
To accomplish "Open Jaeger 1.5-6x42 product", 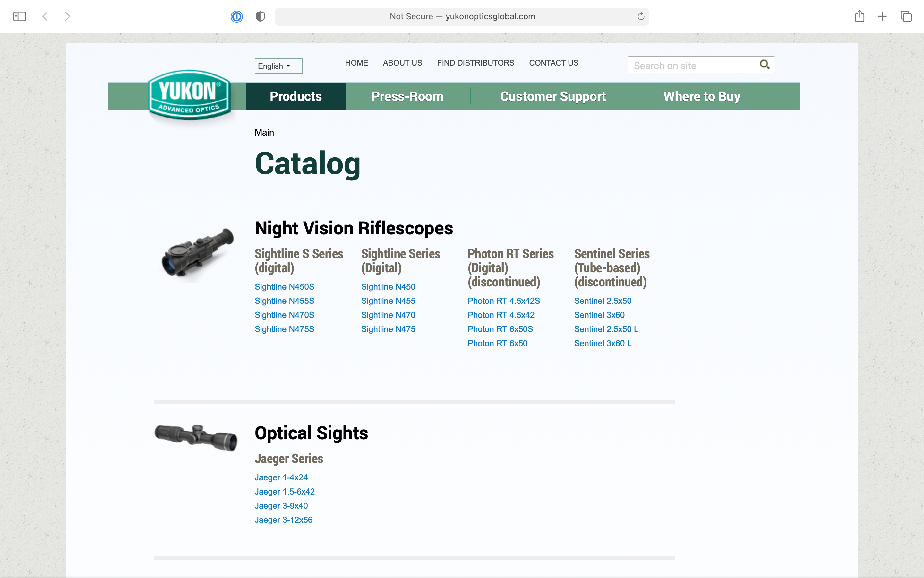I will (x=285, y=492).
